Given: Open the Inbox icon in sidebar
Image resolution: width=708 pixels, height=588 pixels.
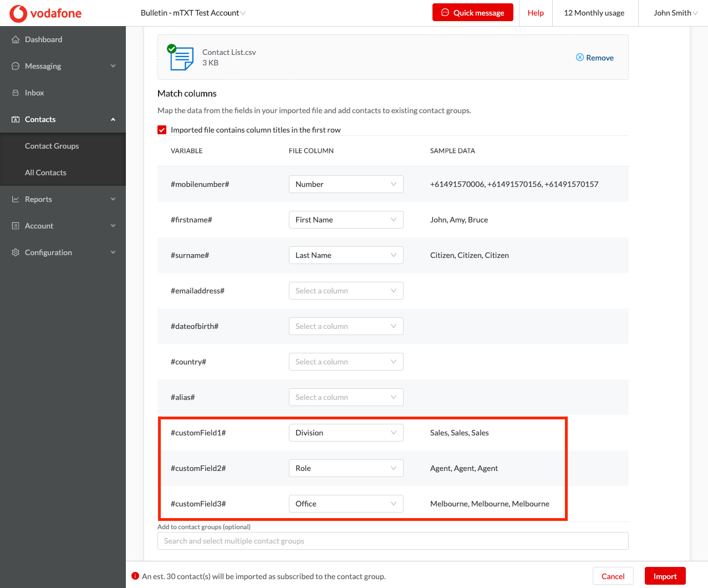Looking at the screenshot, I should [14, 92].
